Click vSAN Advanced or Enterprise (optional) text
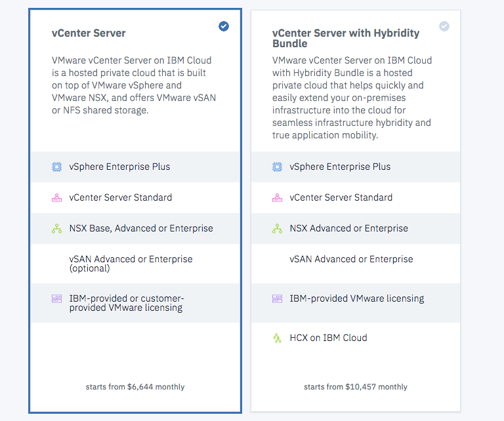504x421 pixels. tap(131, 264)
